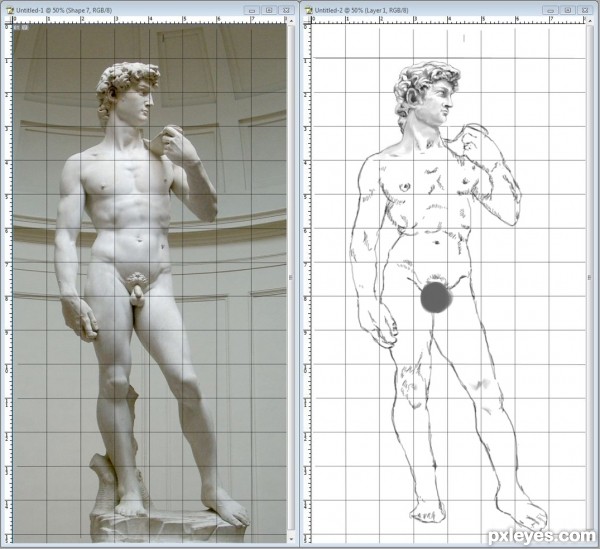The image size is (600, 549).
Task: Click the Untitled-2 title bar text
Action: click(x=362, y=10)
